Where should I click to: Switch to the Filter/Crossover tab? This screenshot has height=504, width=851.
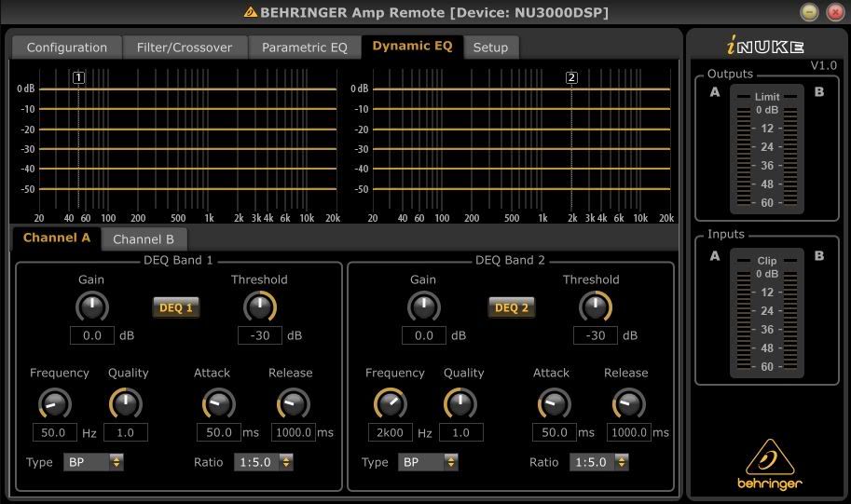click(185, 48)
